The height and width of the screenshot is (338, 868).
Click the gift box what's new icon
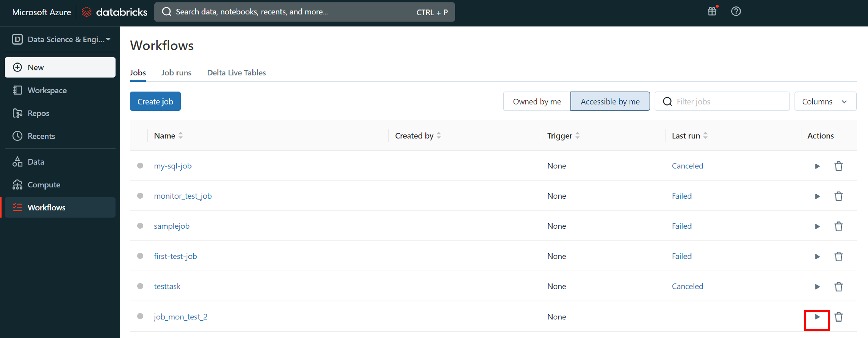coord(712,12)
